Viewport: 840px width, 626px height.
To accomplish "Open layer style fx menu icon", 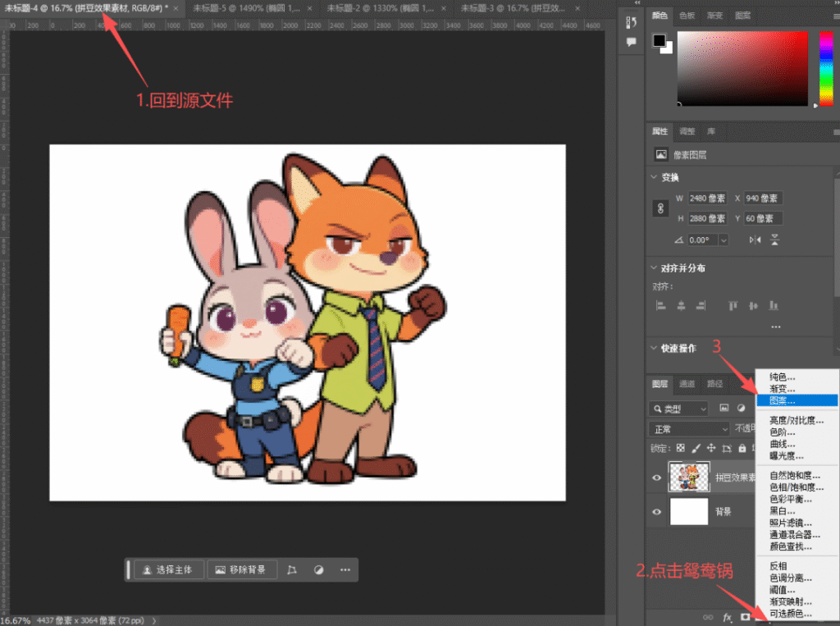I will pyautogui.click(x=727, y=618).
